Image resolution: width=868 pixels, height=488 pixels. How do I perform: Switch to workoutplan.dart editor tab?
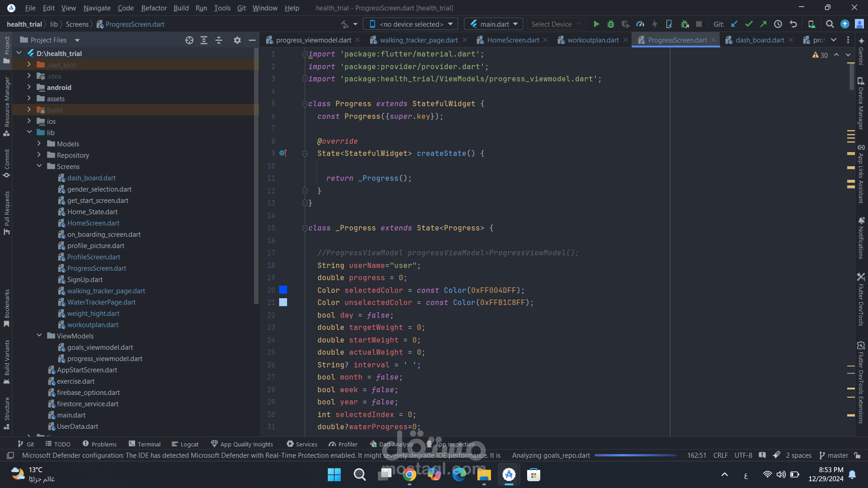(x=593, y=40)
